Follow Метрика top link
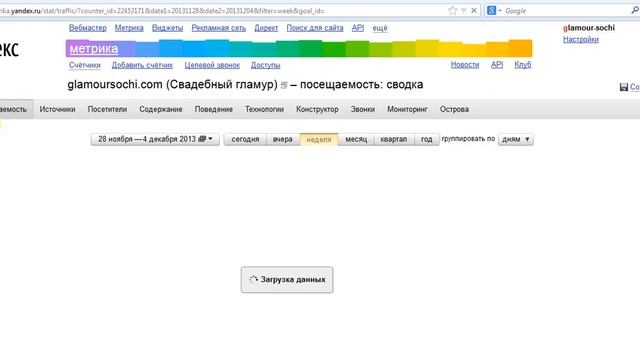Viewport: 640px width, 360px height. click(x=129, y=28)
